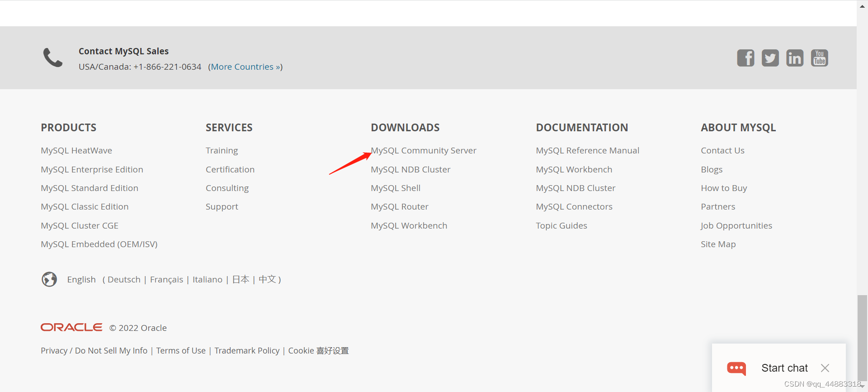The width and height of the screenshot is (868, 392).
Task: Open MySQL Community Server download
Action: (424, 150)
